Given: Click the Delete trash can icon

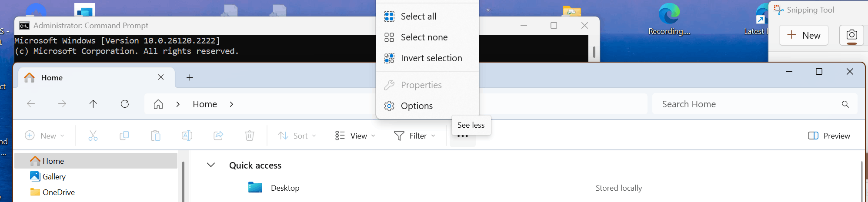Looking at the screenshot, I should pos(250,136).
